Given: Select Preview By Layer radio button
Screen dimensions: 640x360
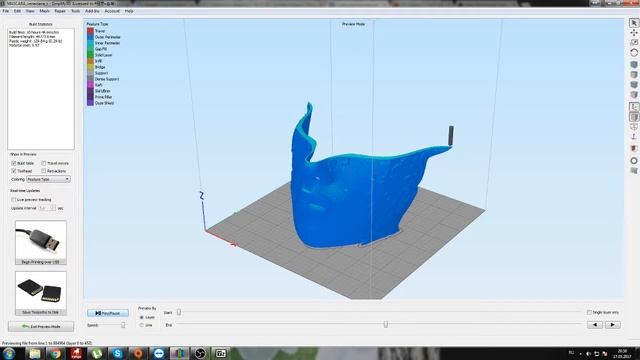Looking at the screenshot, I should tap(142, 317).
